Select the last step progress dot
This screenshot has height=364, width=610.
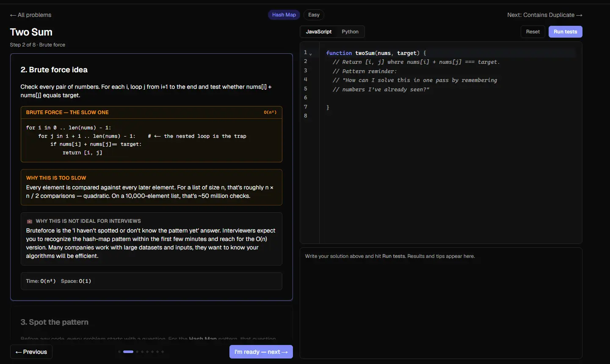163,352
